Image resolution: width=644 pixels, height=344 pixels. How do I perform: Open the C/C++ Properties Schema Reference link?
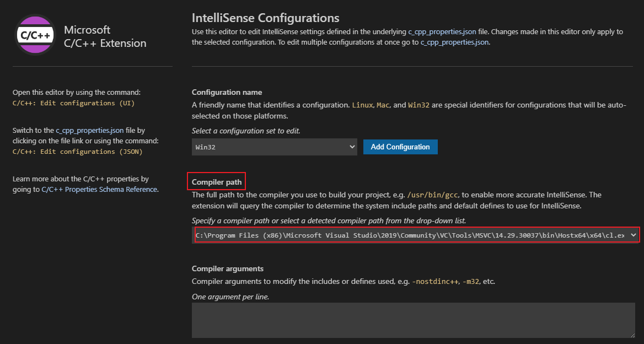point(99,190)
